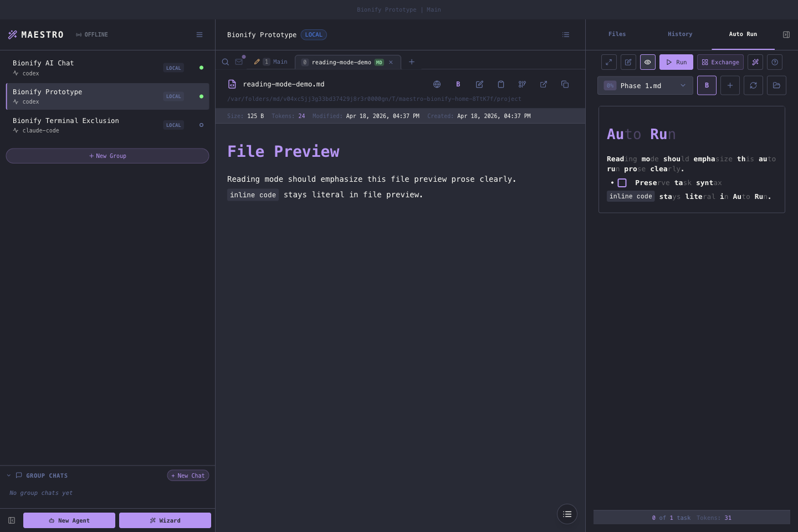Toggle Auto Run preview eye mode
The width and height of the screenshot is (798, 532).
point(648,62)
